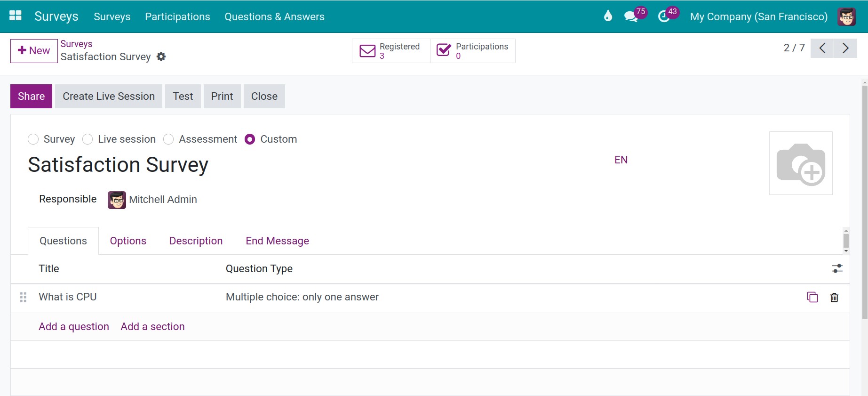The image size is (868, 396).
Task: Click the Title column header
Action: 49,268
